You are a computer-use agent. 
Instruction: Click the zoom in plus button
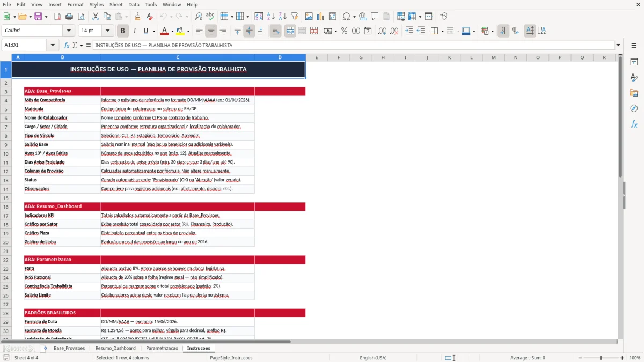[623, 358]
